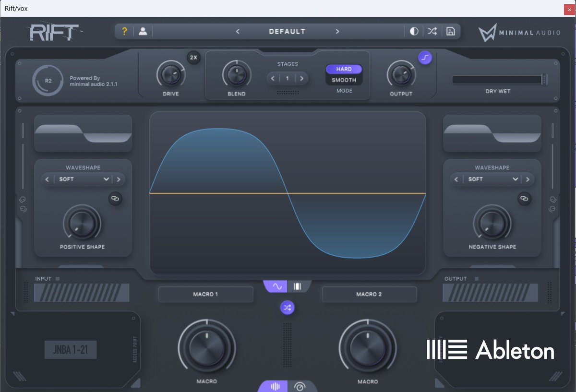Click the positive waveshape preview thumbnail
The width and height of the screenshot is (576, 392).
pos(83,133)
